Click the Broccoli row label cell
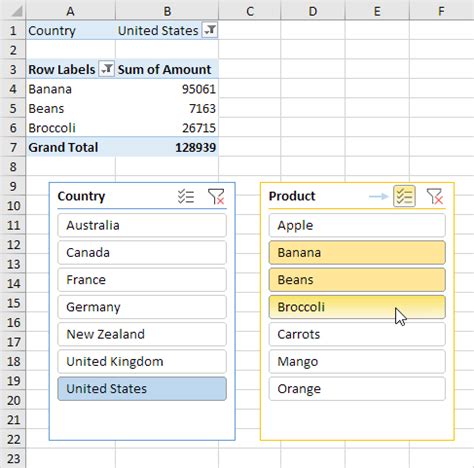Viewport: 474px width, 468px height. pos(71,128)
